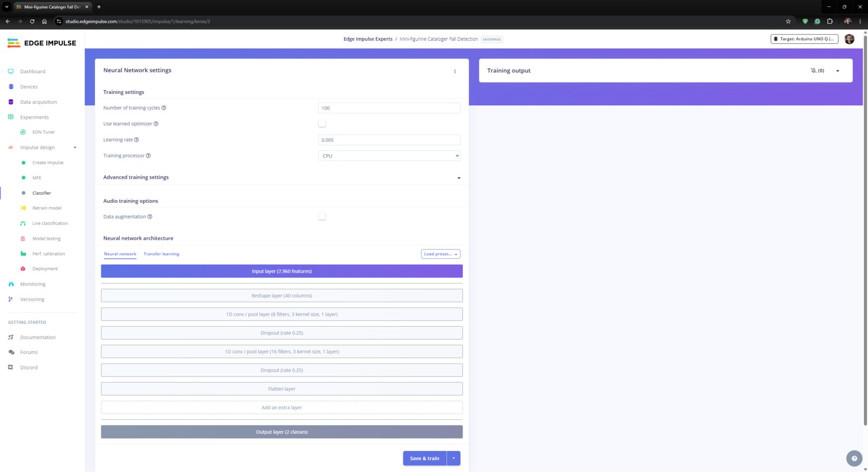Viewport: 868px width, 472px height.
Task: Click the Discord icon
Action: click(11, 367)
